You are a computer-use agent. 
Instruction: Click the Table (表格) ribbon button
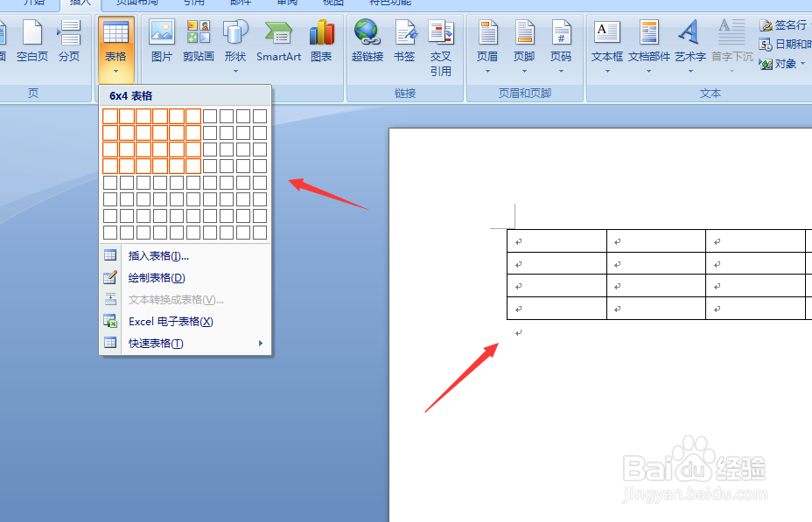[115, 49]
